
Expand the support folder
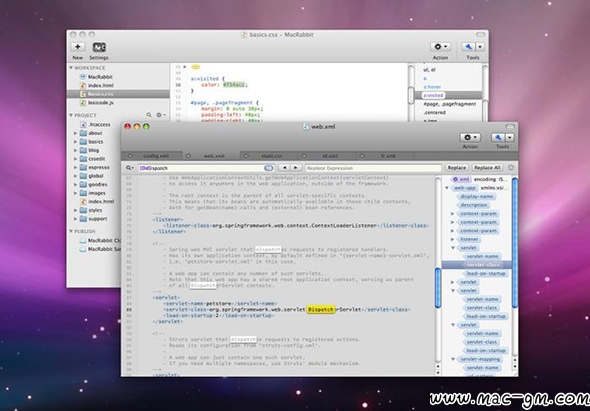click(75, 219)
